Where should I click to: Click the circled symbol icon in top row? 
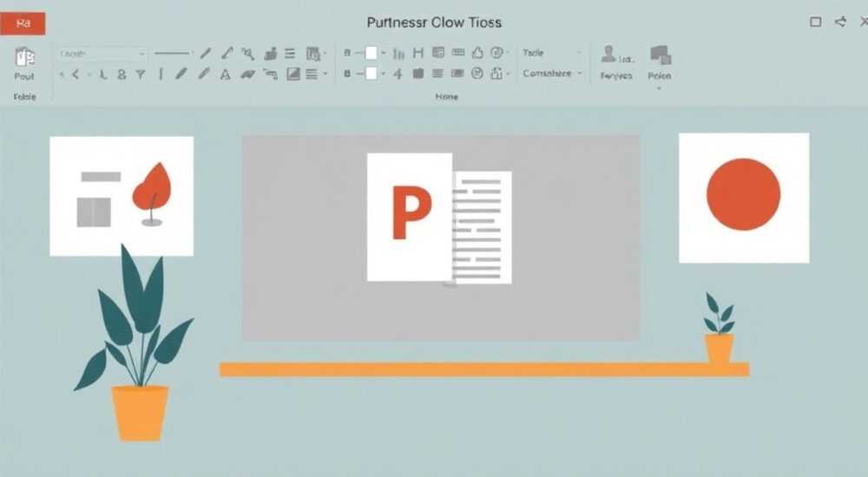point(496,53)
